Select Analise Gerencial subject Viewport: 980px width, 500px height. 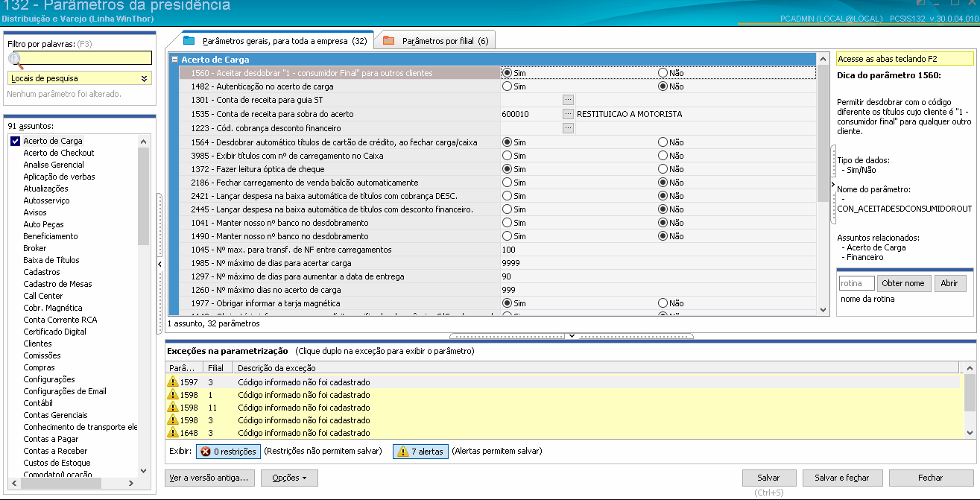(54, 165)
